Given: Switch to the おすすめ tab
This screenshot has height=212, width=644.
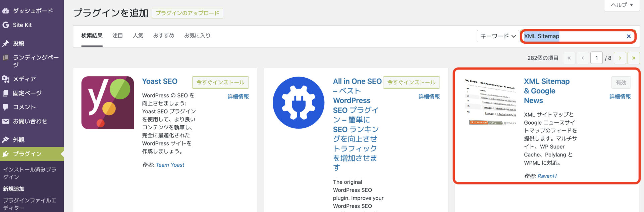Looking at the screenshot, I should click(x=164, y=36).
